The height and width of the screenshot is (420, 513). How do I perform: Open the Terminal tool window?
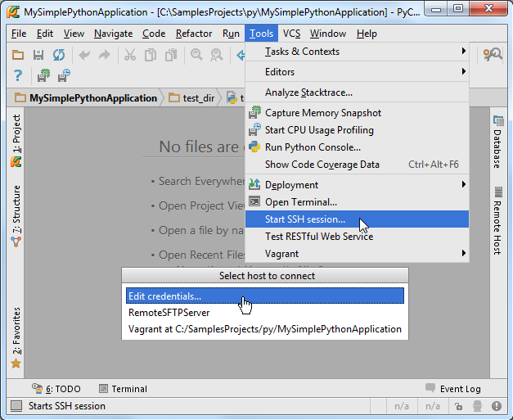[x=123, y=389]
